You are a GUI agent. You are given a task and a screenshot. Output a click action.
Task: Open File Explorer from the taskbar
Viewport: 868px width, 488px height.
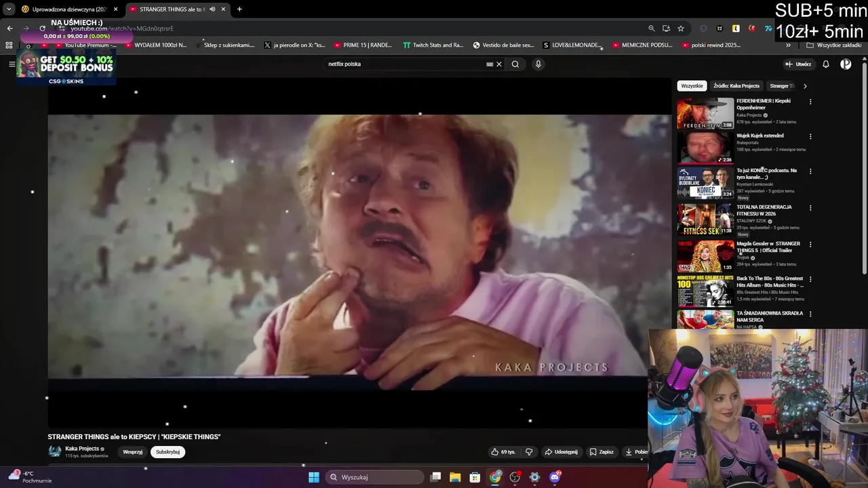(x=455, y=477)
